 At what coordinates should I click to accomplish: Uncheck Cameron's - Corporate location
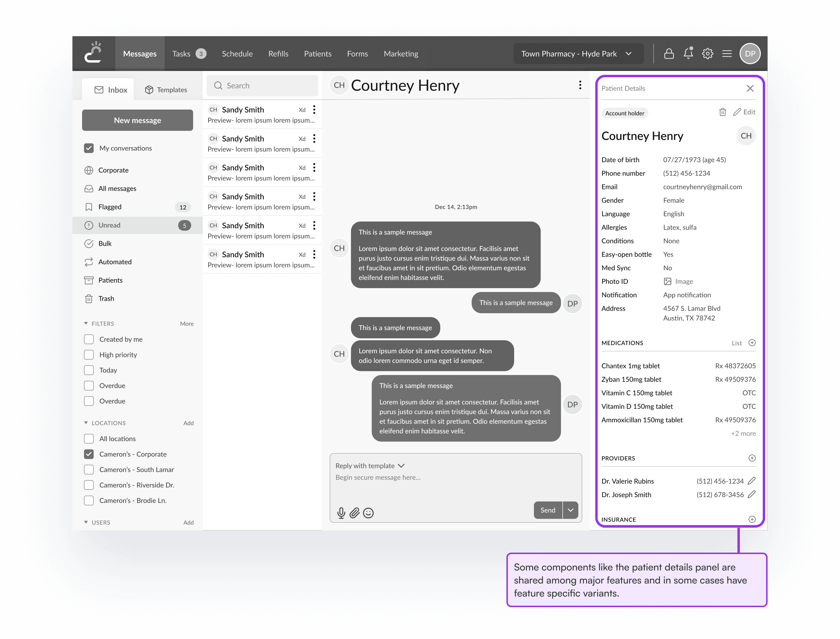[x=89, y=454]
